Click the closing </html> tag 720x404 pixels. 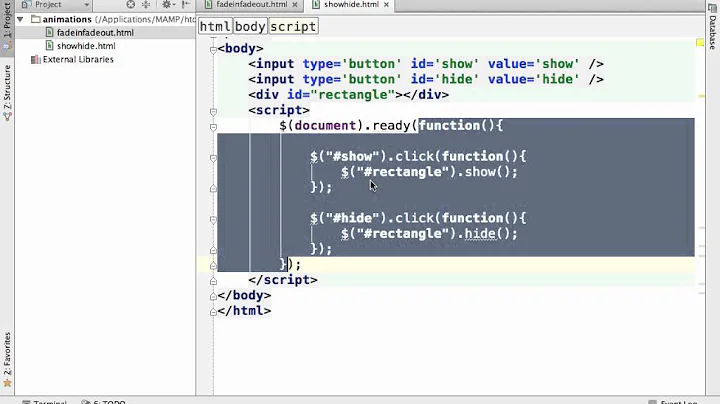[x=244, y=311]
